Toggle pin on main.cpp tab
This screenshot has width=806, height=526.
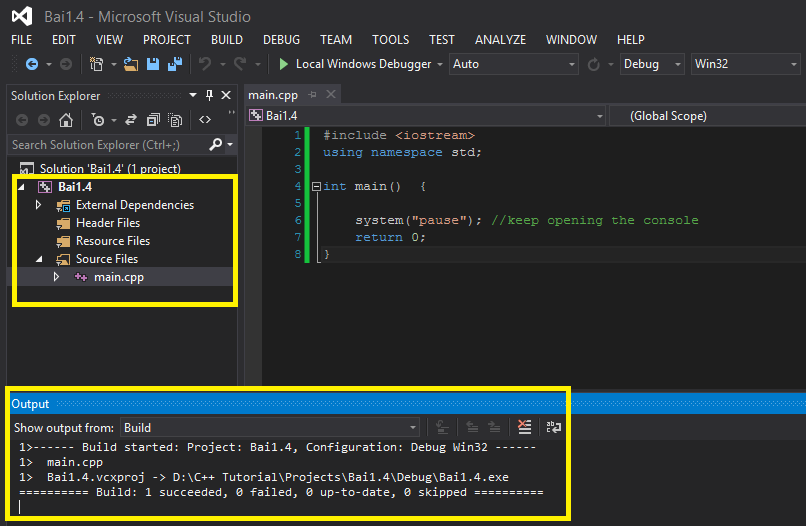coord(313,95)
